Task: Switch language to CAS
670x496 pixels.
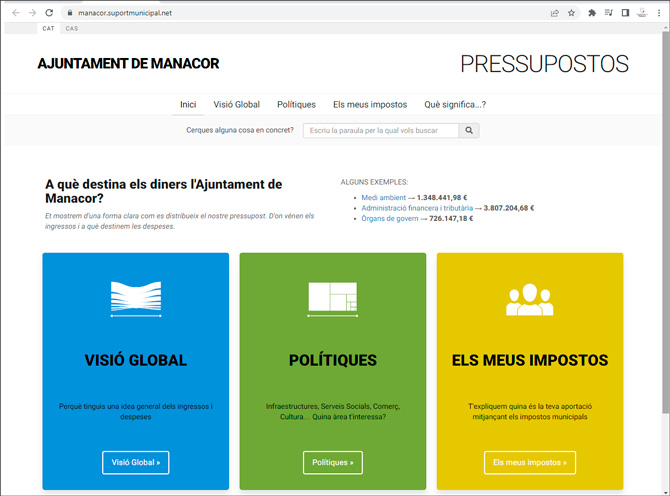Action: coord(72,29)
